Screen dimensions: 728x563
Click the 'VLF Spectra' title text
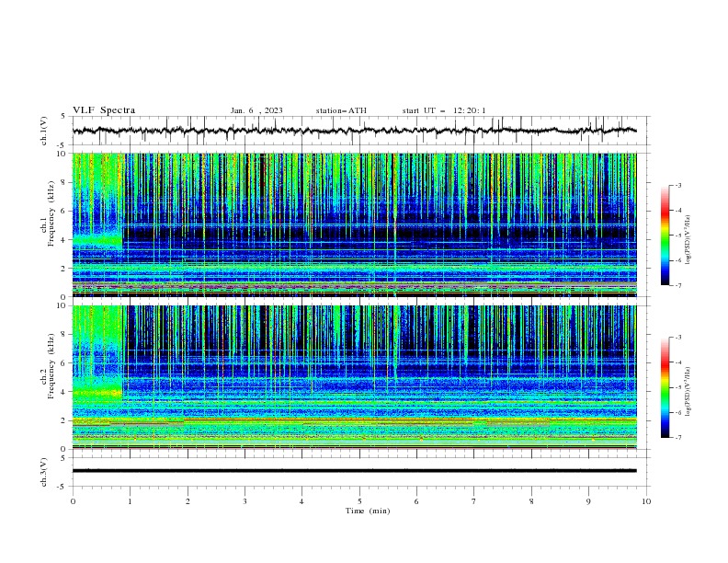point(104,110)
